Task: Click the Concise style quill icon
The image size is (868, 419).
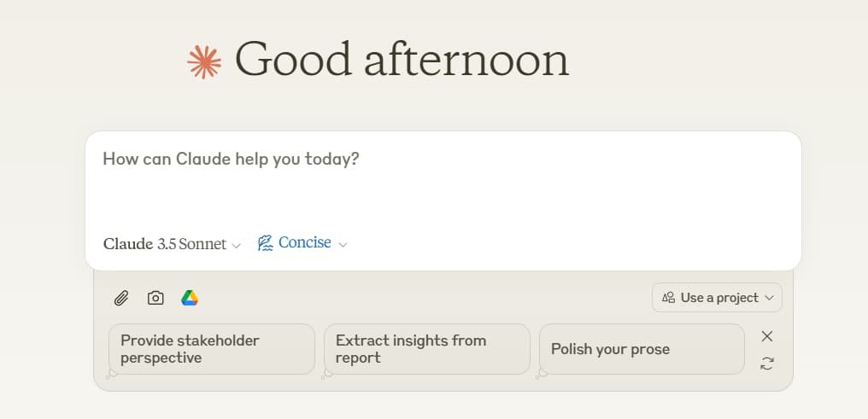Action: [x=266, y=243]
